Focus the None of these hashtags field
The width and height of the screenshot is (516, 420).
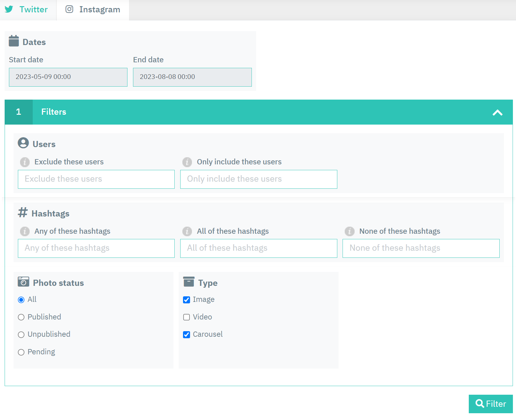(421, 249)
